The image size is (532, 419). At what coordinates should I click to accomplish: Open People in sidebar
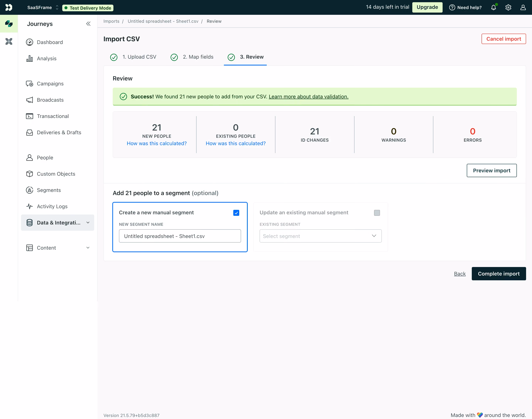58,158
